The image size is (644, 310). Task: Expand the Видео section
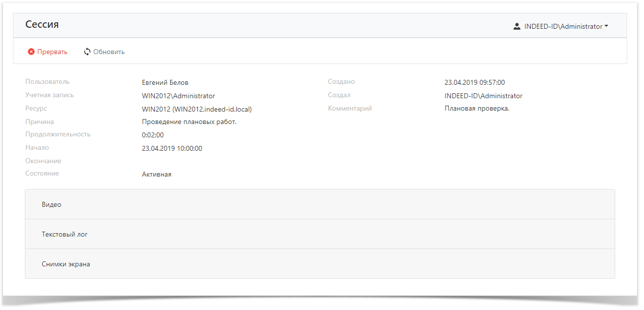(52, 204)
